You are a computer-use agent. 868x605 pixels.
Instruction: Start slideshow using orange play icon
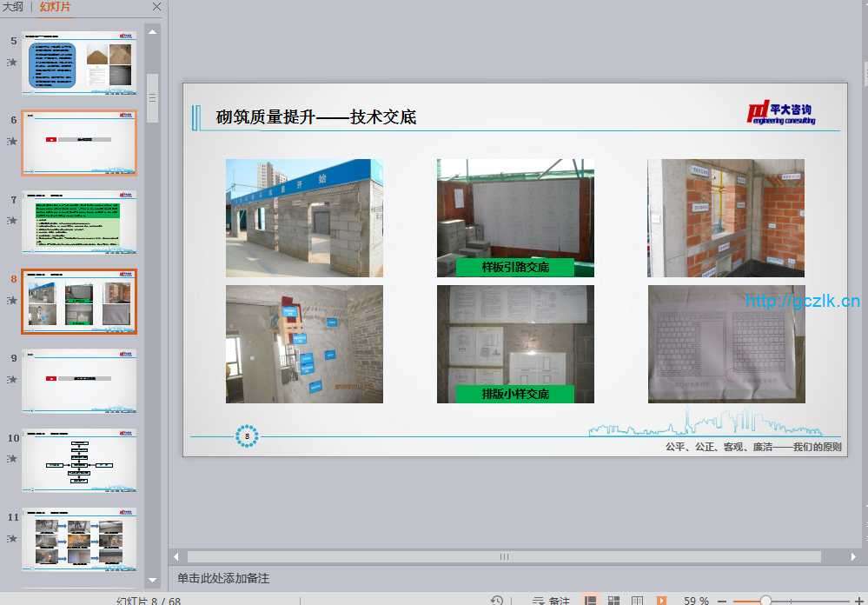tap(661, 601)
